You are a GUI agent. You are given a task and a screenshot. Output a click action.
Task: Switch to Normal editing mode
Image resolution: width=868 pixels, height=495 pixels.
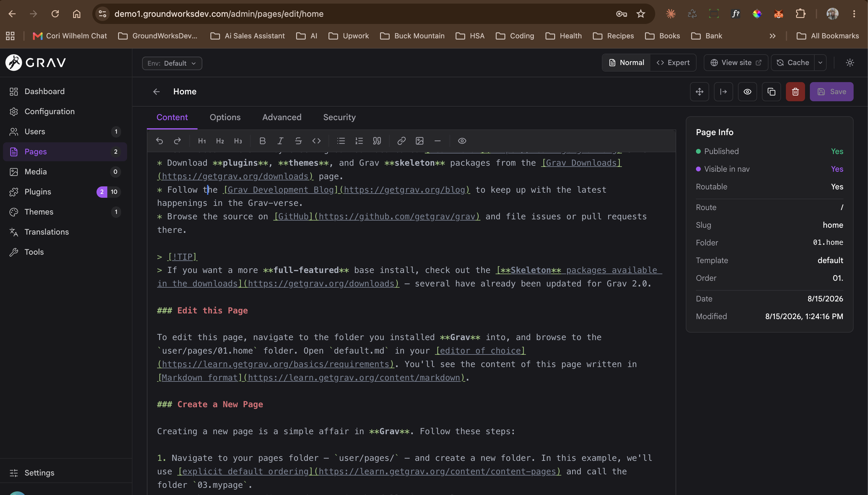[x=627, y=63]
